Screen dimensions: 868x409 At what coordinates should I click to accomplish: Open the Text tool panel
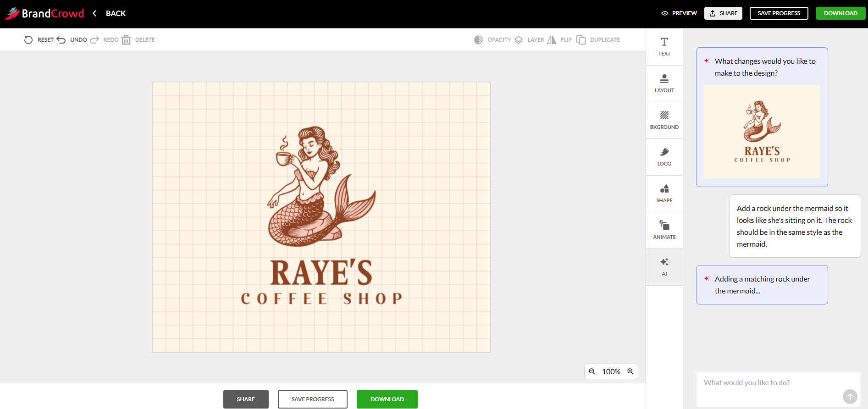[x=664, y=47]
